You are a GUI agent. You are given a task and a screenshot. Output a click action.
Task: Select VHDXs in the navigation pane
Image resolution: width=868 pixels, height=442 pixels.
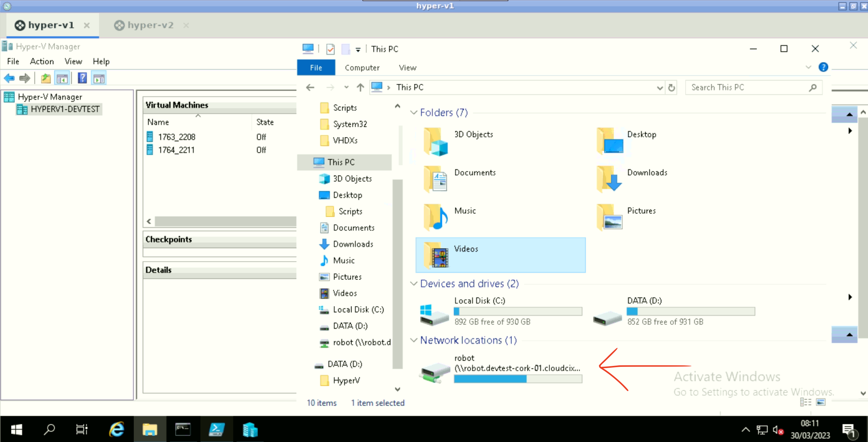tap(345, 140)
